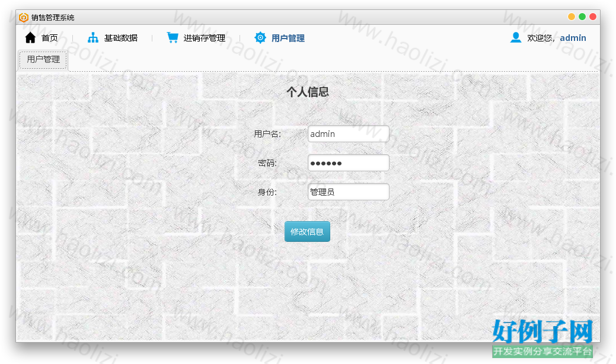Click the 用户管理 gear icon
This screenshot has width=616, height=364.
pyautogui.click(x=260, y=38)
